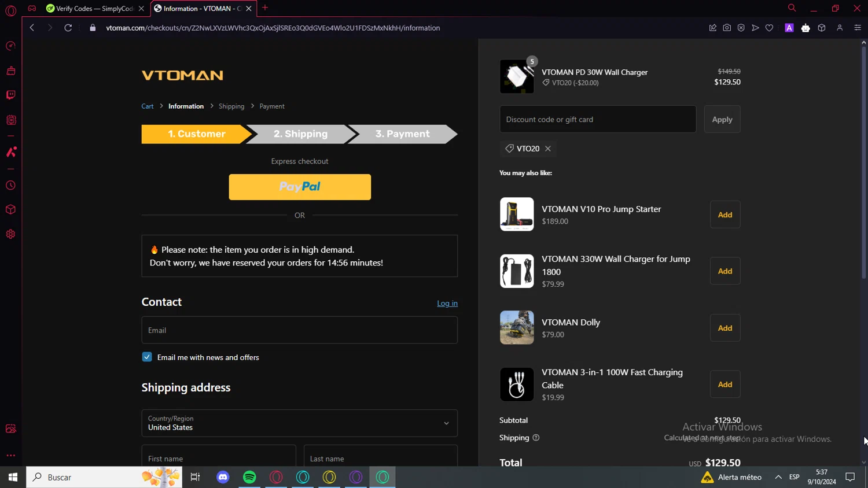
Task: Click the VTOMAN store logo
Action: click(x=182, y=75)
